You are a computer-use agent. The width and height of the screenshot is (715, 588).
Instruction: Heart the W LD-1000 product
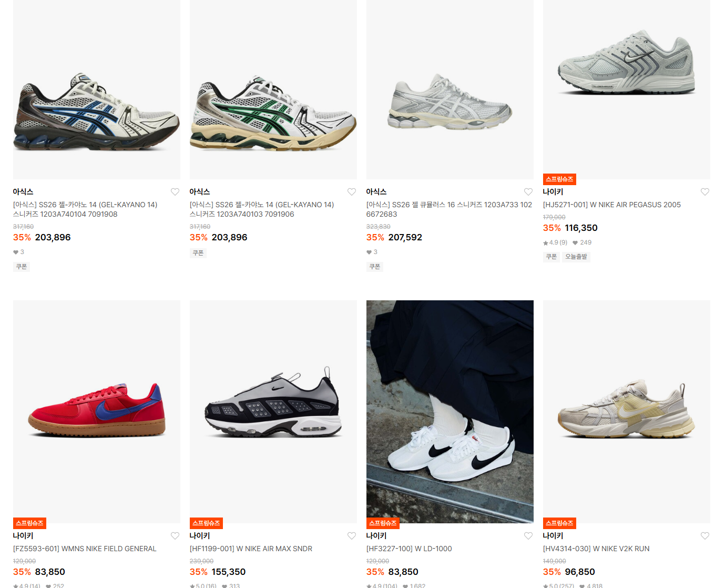coord(528,536)
